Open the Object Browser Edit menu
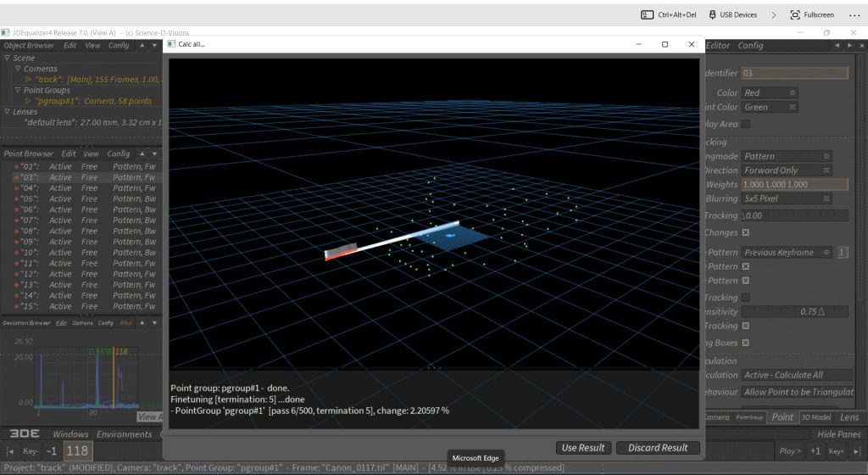Viewport: 868px width, 475px height. [70, 46]
